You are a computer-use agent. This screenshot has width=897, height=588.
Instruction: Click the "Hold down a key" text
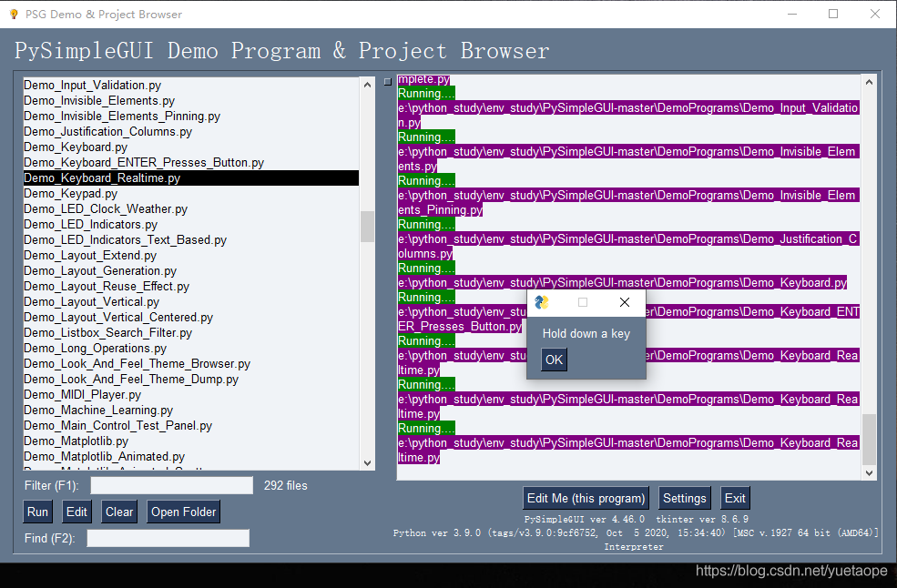click(x=586, y=334)
